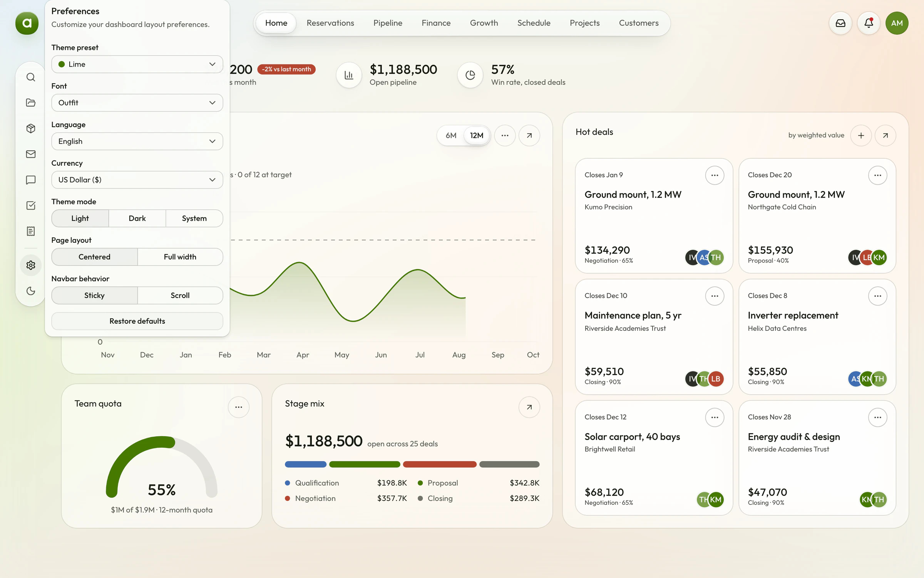This screenshot has width=924, height=578.
Task: Open the mail envelope icon in sidebar
Action: pyautogui.click(x=31, y=154)
